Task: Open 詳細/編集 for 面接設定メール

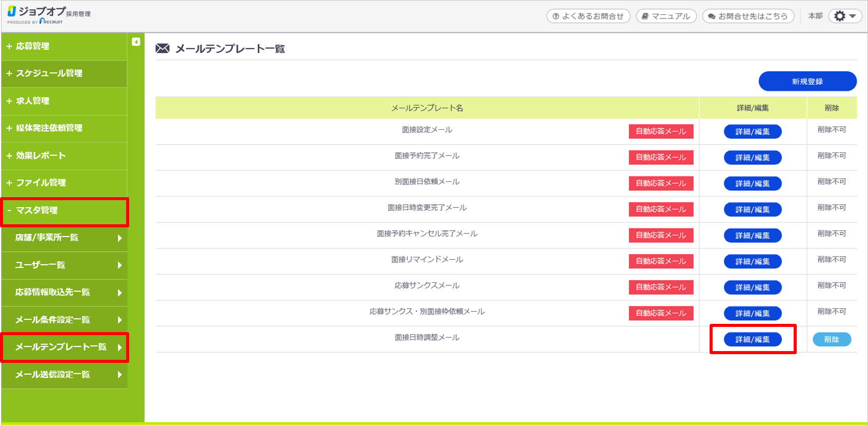Action: click(752, 131)
